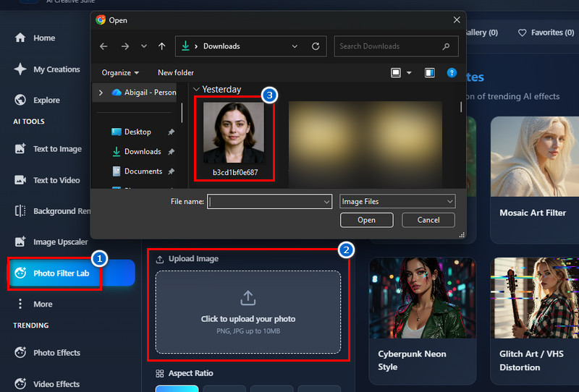
Task: Open the File name dropdown arrow
Action: coord(326,202)
